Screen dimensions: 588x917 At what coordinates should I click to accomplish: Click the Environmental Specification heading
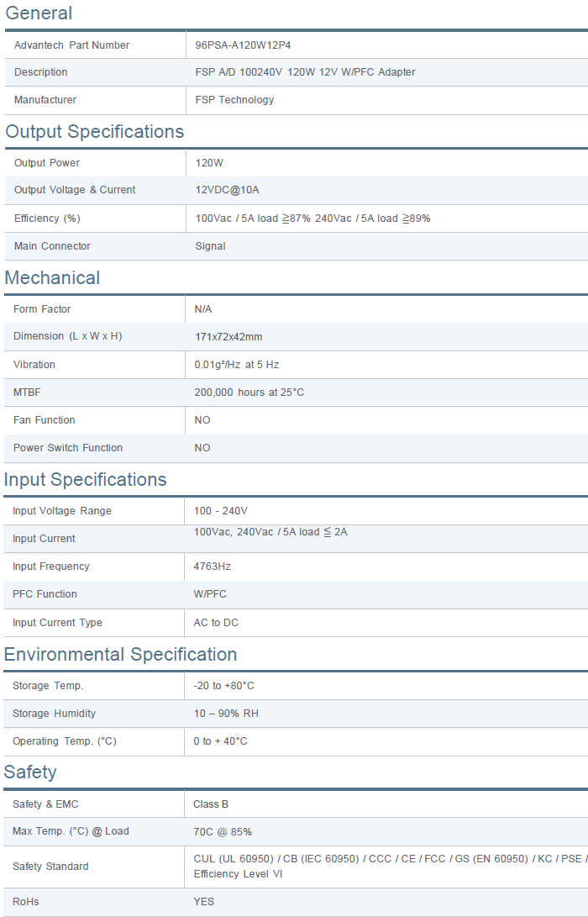tap(120, 655)
